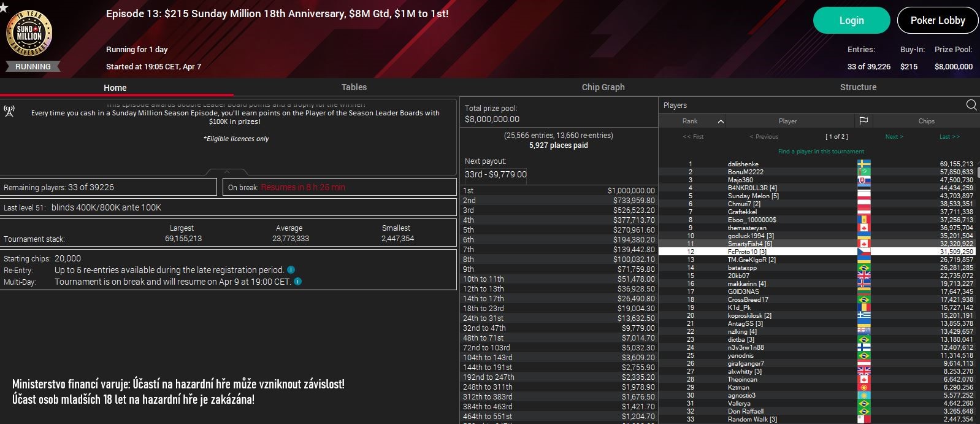Click Largest stack value 69,155,213
980x424 pixels.
click(183, 238)
